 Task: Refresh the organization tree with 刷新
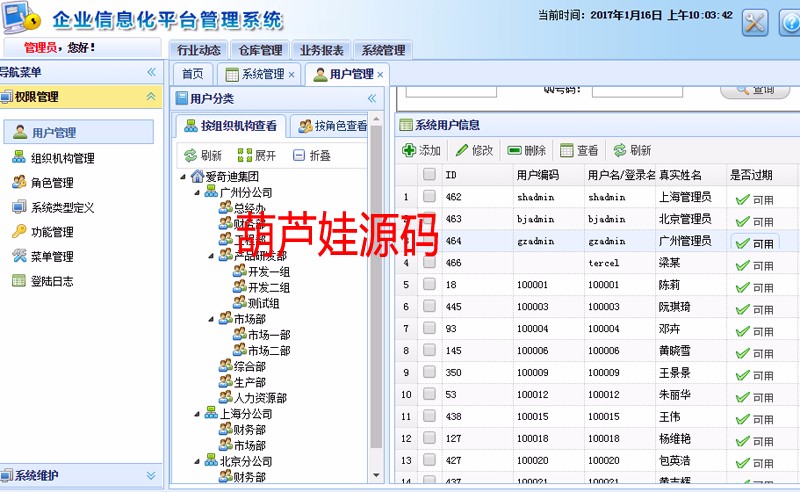pyautogui.click(x=203, y=155)
